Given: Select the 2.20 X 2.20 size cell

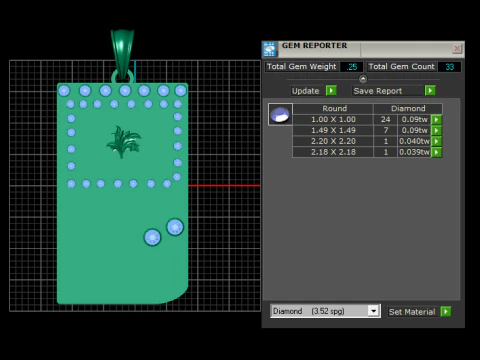Looking at the screenshot, I should point(333,141).
